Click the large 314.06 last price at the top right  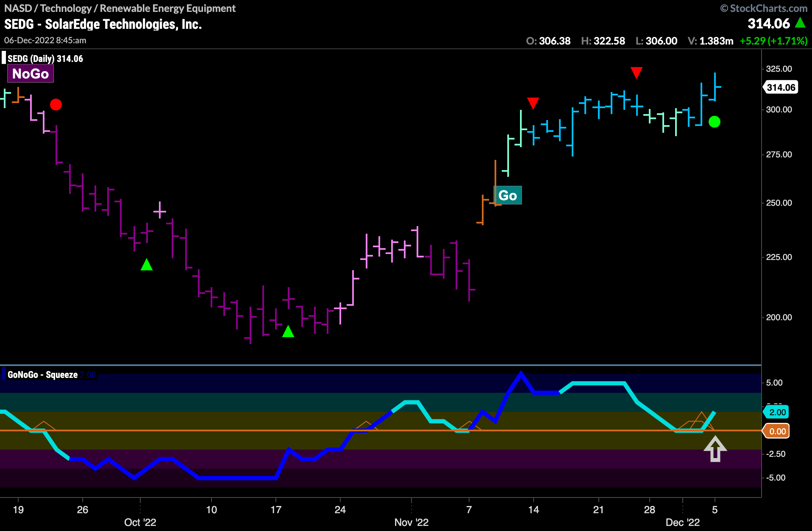(769, 23)
